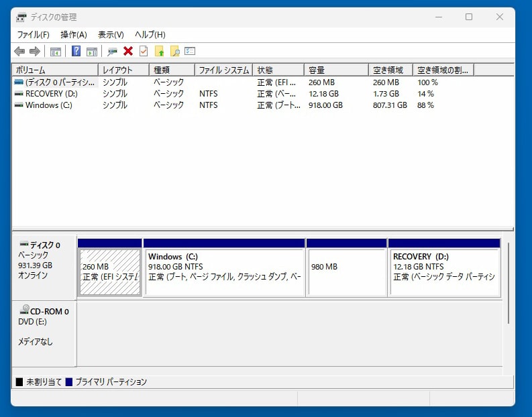This screenshot has width=532, height=417.
Task: Click the magnifier search folder icon
Action: tap(174, 51)
